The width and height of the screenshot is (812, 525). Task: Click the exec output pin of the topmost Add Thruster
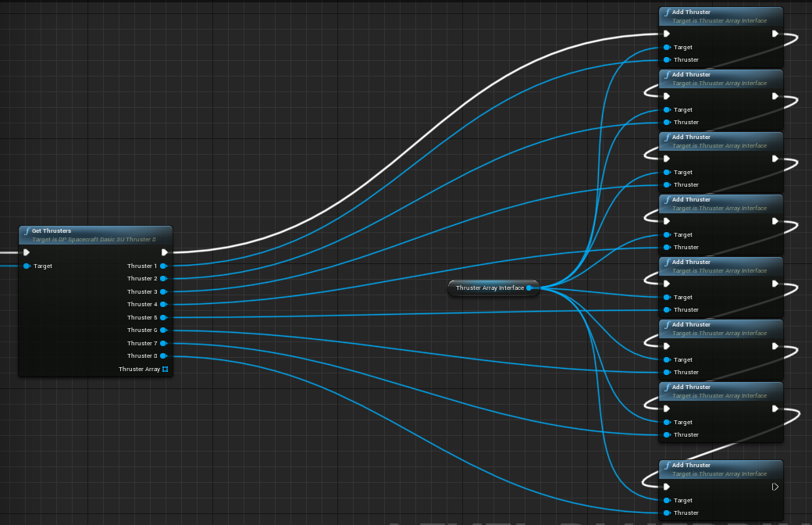point(775,34)
